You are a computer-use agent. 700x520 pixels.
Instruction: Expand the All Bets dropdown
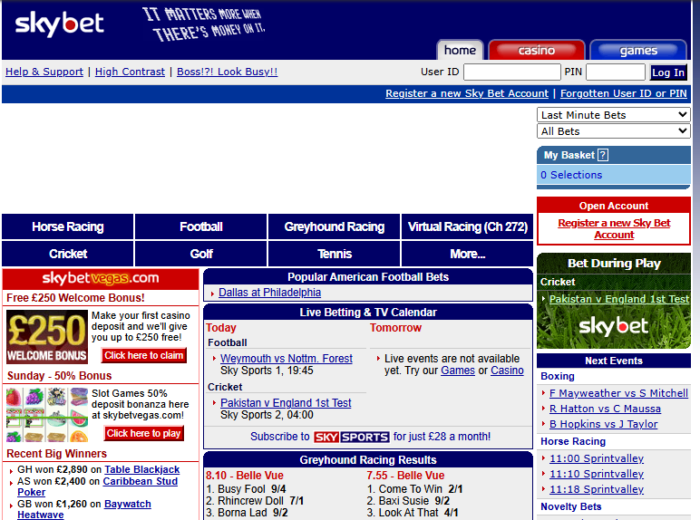click(x=613, y=131)
